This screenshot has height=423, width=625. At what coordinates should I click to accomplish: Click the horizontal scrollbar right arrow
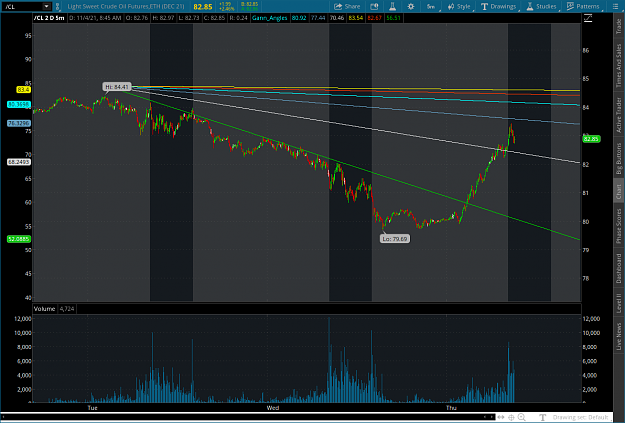point(491,417)
